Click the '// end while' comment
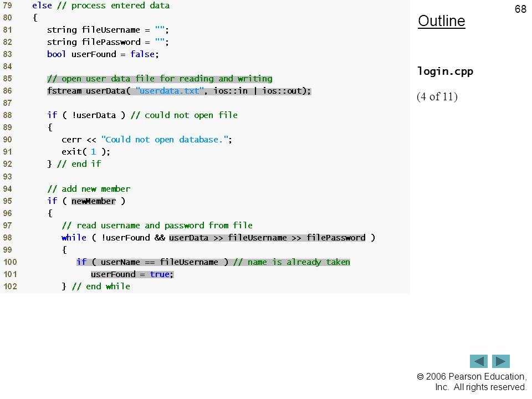The height and width of the screenshot is (399, 532). click(x=101, y=287)
